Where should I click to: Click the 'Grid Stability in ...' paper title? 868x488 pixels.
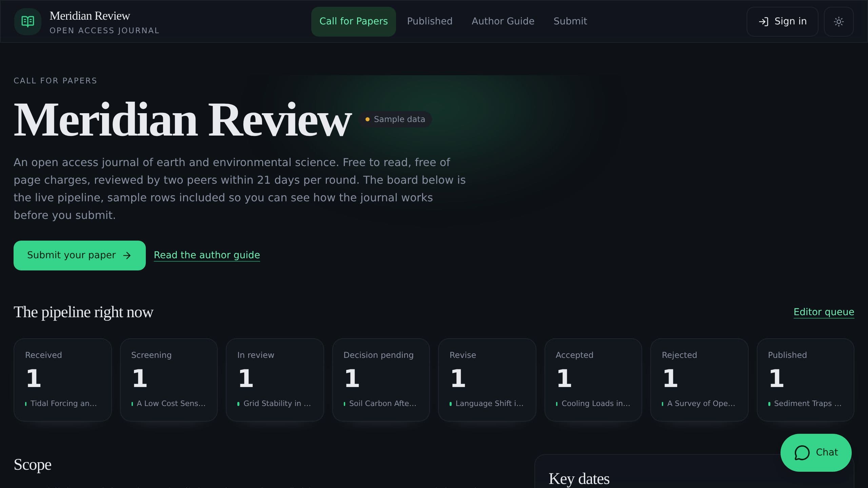[x=277, y=403]
